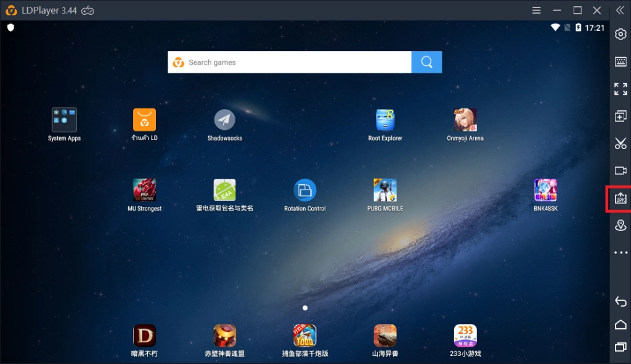Viewport: 631px width, 364px height.
Task: Open the multi-instance manager icon
Action: (621, 116)
